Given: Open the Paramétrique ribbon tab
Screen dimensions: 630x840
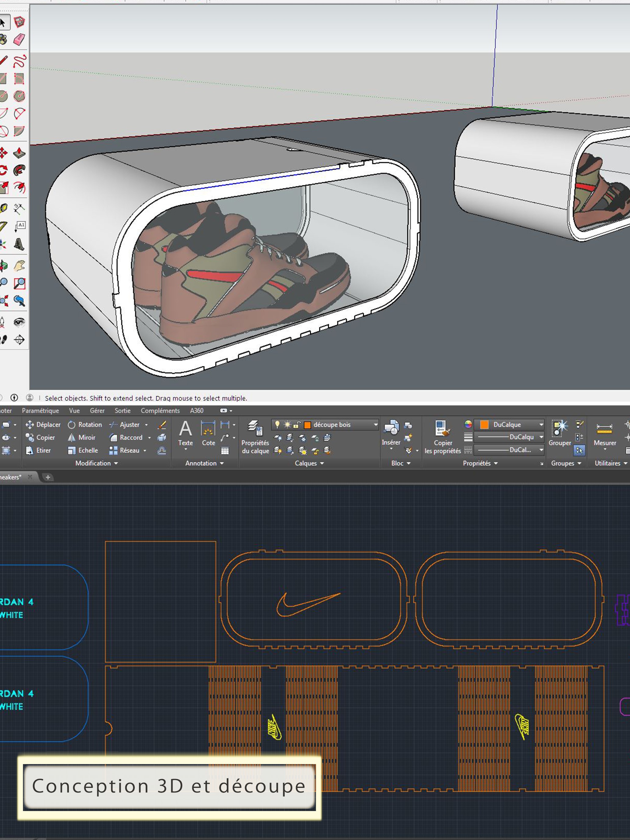Looking at the screenshot, I should pos(40,411).
